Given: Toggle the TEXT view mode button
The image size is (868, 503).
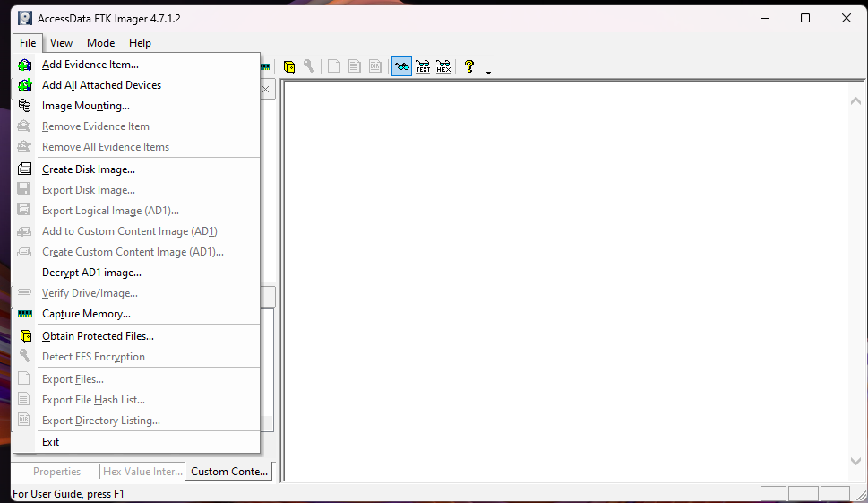Looking at the screenshot, I should [x=423, y=66].
